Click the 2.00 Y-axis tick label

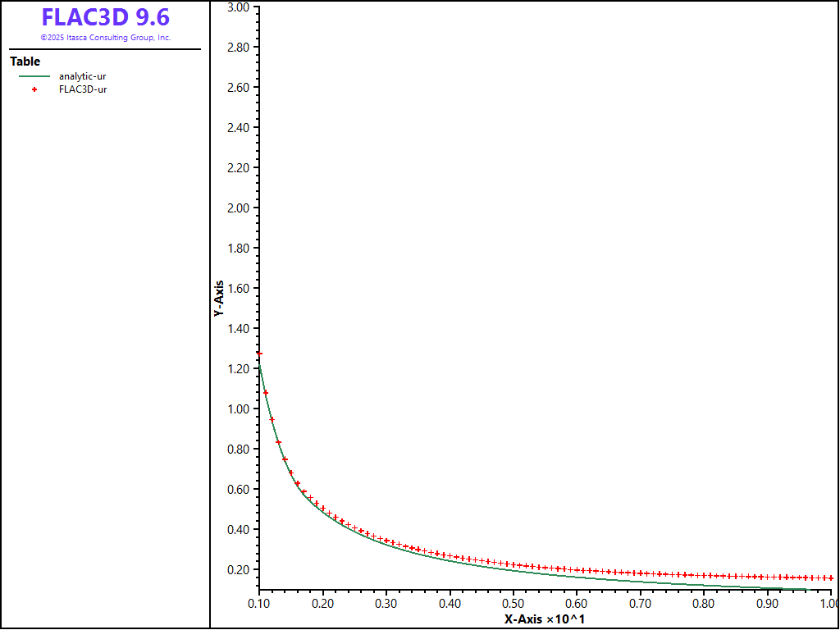238,208
